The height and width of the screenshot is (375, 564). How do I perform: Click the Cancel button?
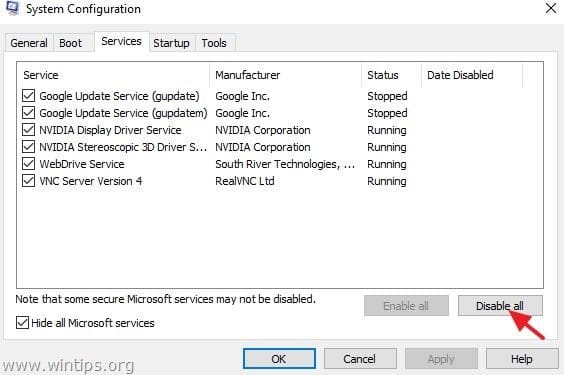[360, 358]
